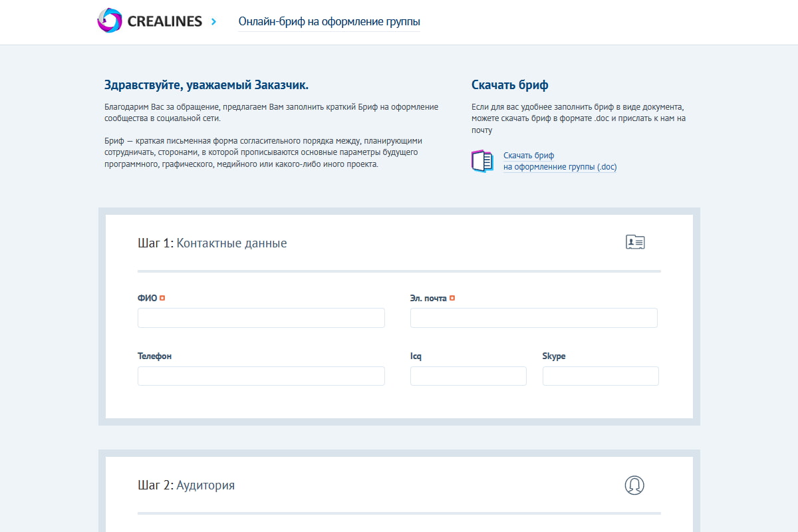Click the Icq input field
The height and width of the screenshot is (532, 798).
point(468,376)
